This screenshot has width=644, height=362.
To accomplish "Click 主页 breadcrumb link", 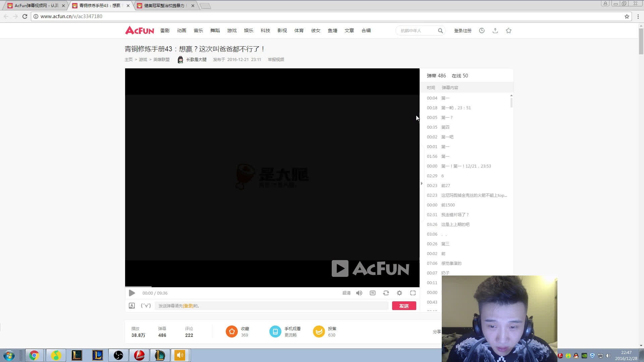I will 129,60.
